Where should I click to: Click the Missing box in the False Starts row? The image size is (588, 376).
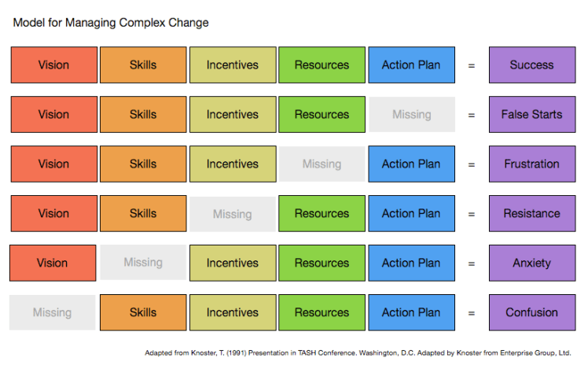(x=411, y=115)
